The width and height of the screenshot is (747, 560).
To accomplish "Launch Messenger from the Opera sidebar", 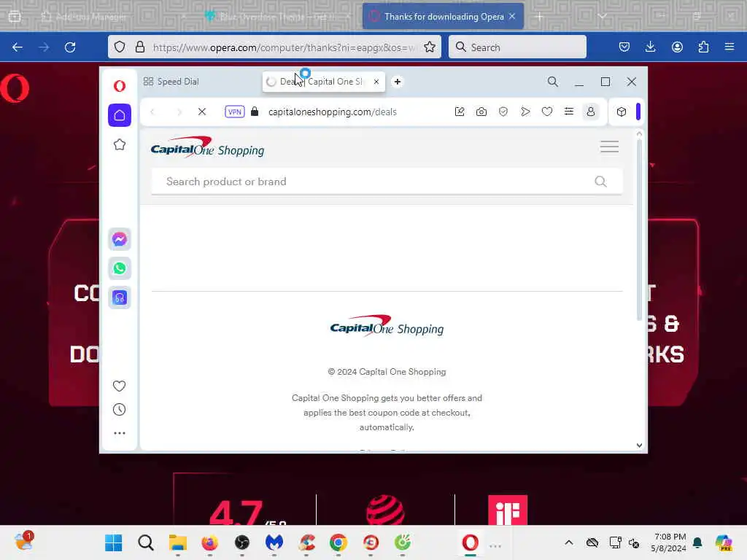I will [120, 239].
